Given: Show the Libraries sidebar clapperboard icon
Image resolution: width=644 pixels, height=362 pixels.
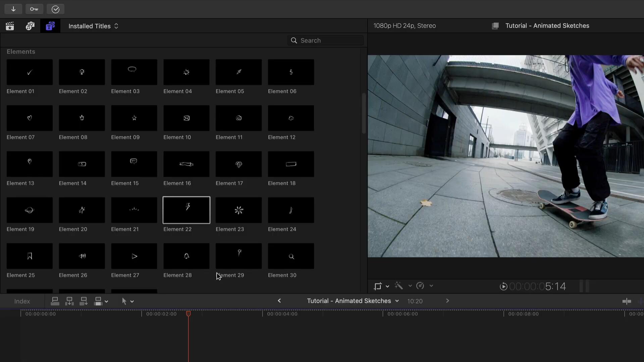Looking at the screenshot, I should tap(10, 26).
